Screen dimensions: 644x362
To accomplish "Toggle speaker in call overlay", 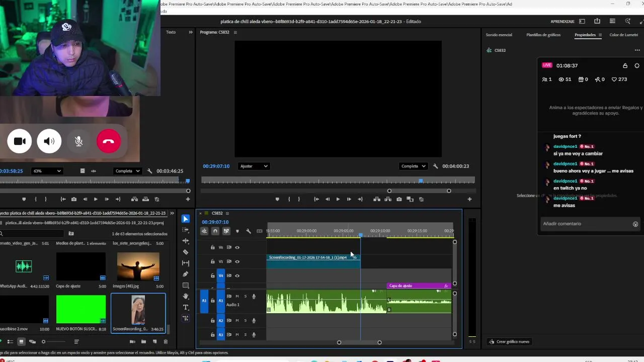I will tap(49, 141).
